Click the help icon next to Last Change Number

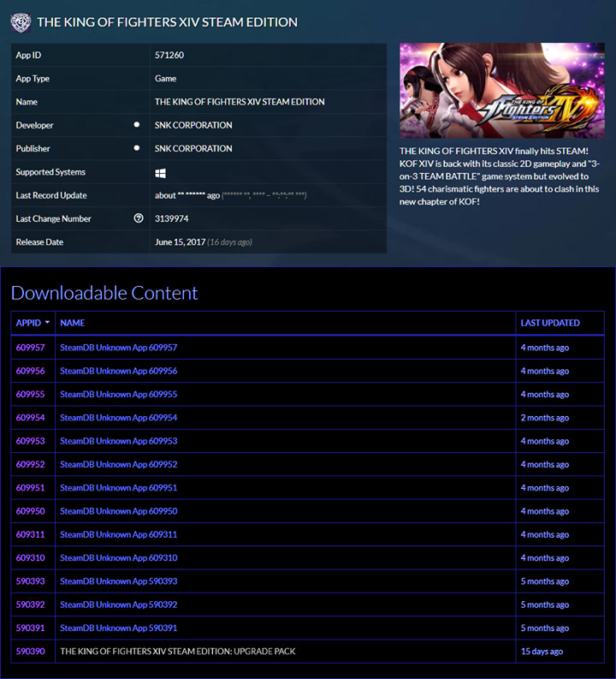click(x=139, y=218)
